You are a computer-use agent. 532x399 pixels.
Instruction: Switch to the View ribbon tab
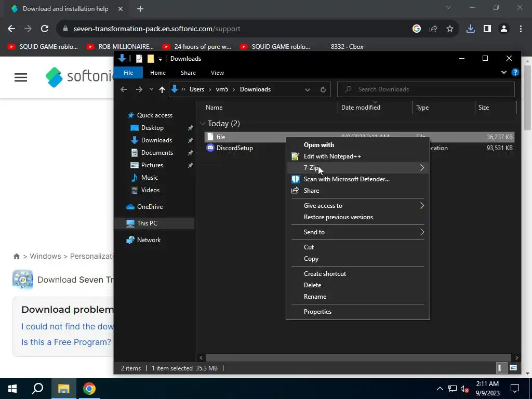[217, 73]
